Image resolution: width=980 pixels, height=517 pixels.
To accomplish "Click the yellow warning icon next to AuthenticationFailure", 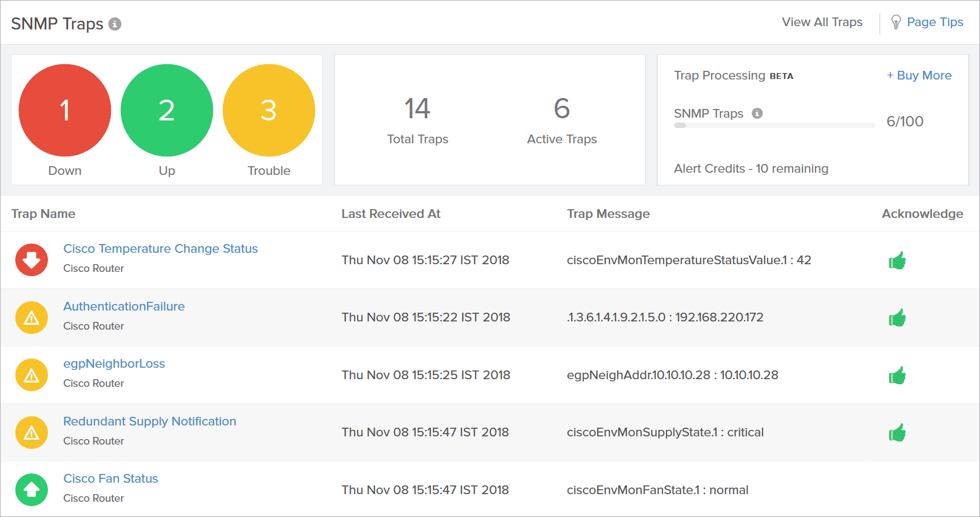I will [x=31, y=317].
